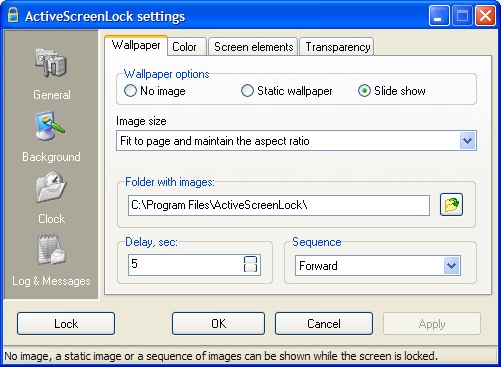Switch to the Color tab
Screen dimensions: 501x367
click(187, 47)
